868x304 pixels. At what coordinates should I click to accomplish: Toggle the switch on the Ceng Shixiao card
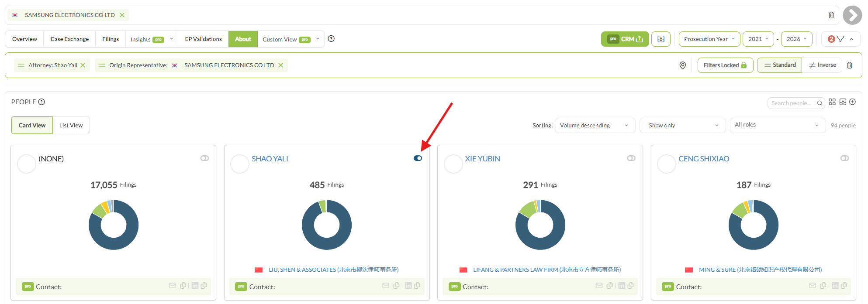(845, 158)
